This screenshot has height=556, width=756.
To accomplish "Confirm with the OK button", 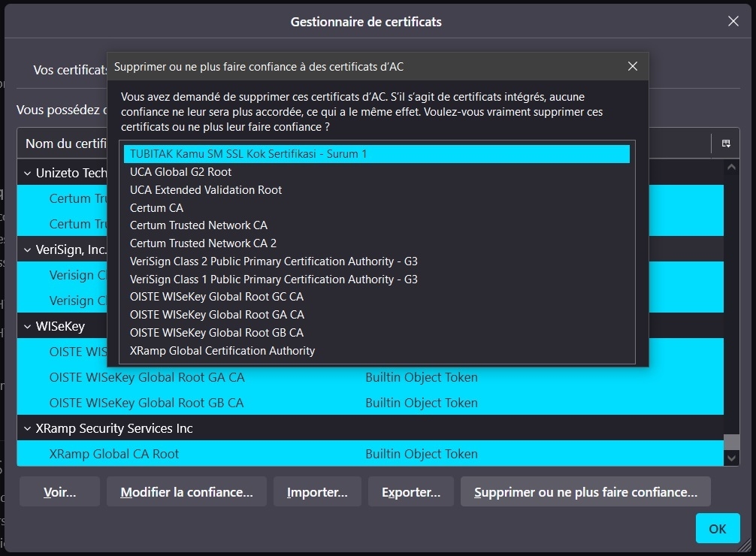I will (x=717, y=529).
